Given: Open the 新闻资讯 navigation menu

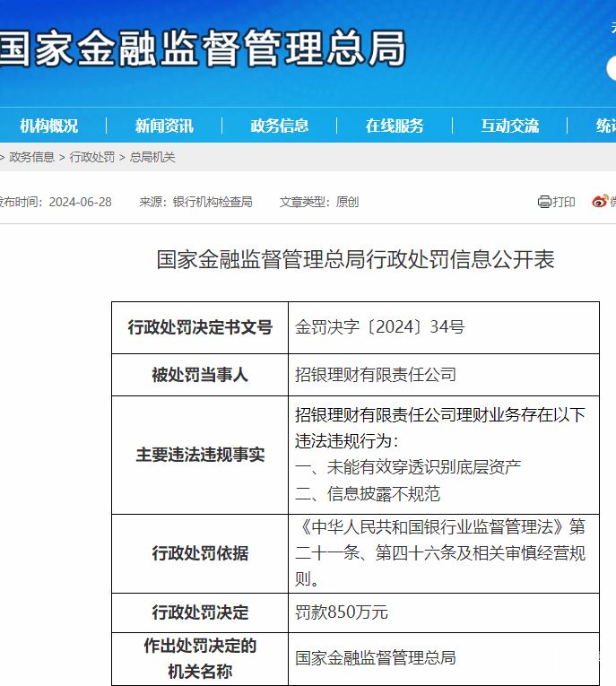Looking at the screenshot, I should point(164,126).
